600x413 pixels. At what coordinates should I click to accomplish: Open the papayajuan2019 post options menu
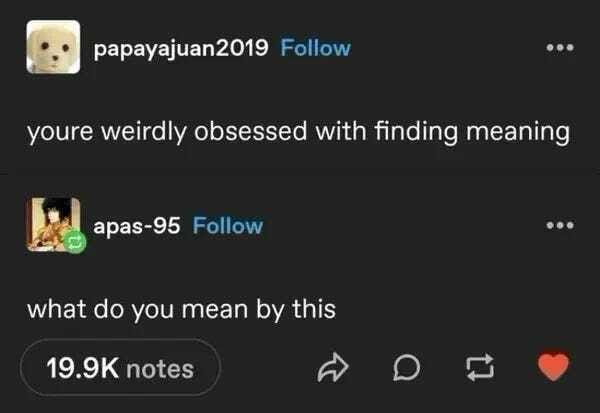pos(560,48)
